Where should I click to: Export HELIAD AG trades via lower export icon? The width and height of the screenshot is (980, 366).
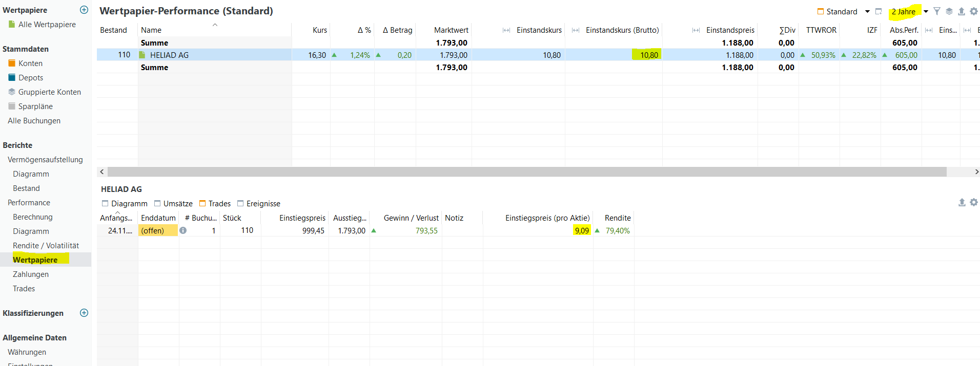(962, 203)
